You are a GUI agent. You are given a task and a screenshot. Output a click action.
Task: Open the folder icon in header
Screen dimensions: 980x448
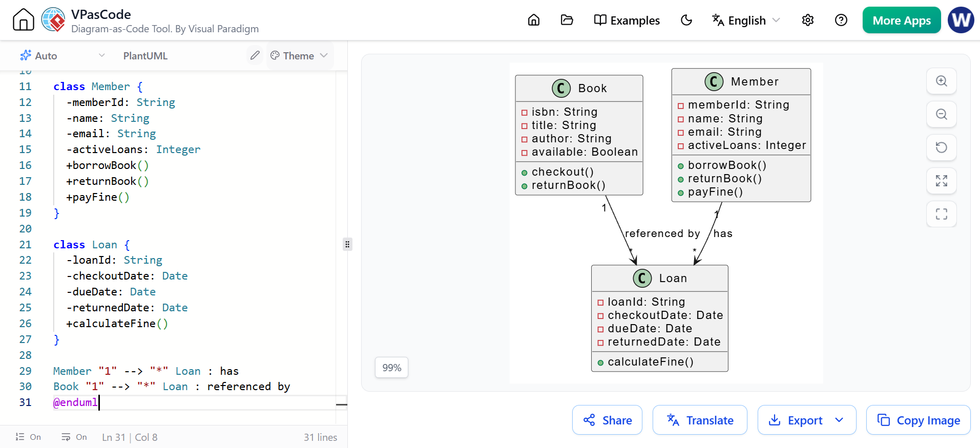pyautogui.click(x=567, y=20)
